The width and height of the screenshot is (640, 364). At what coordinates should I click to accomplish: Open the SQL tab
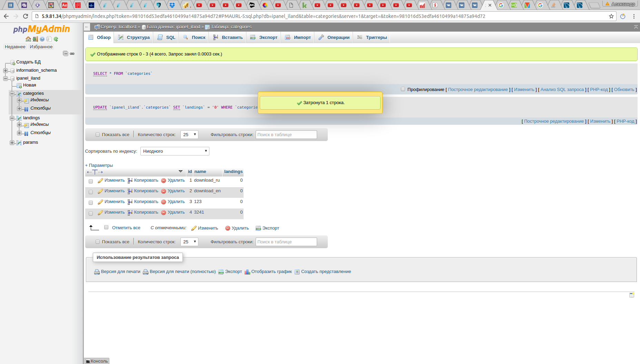point(167,38)
